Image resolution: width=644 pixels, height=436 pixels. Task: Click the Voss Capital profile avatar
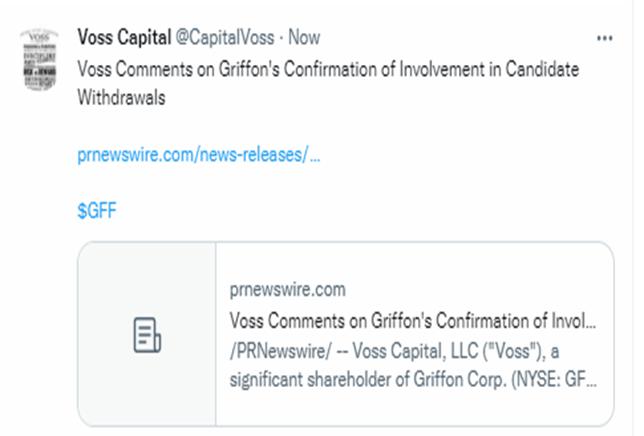tap(38, 60)
